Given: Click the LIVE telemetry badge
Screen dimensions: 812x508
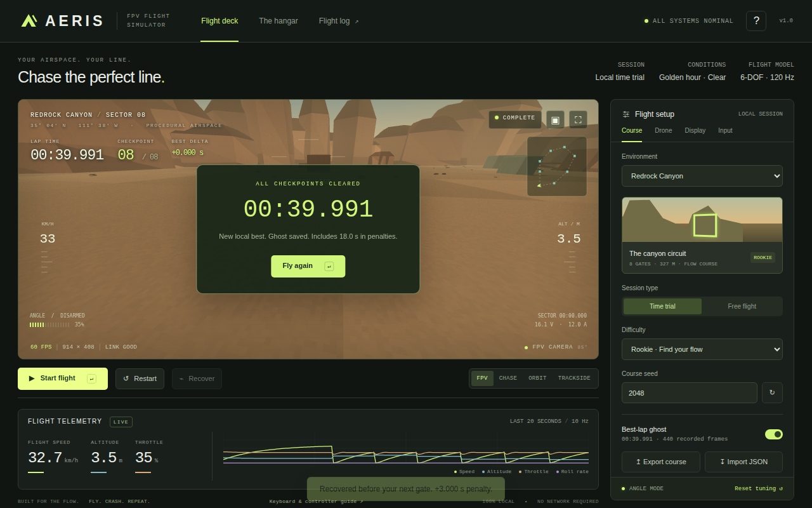Looking at the screenshot, I should click(x=121, y=422).
